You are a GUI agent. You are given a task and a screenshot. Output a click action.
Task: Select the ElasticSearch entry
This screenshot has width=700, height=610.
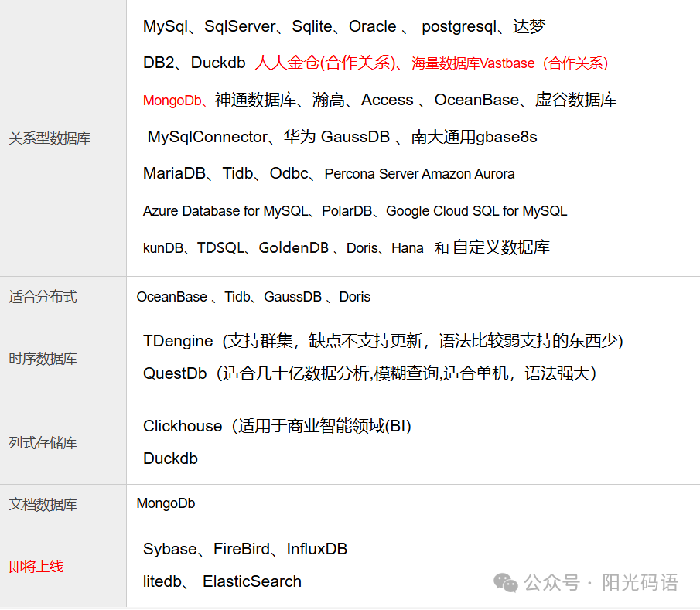click(252, 582)
